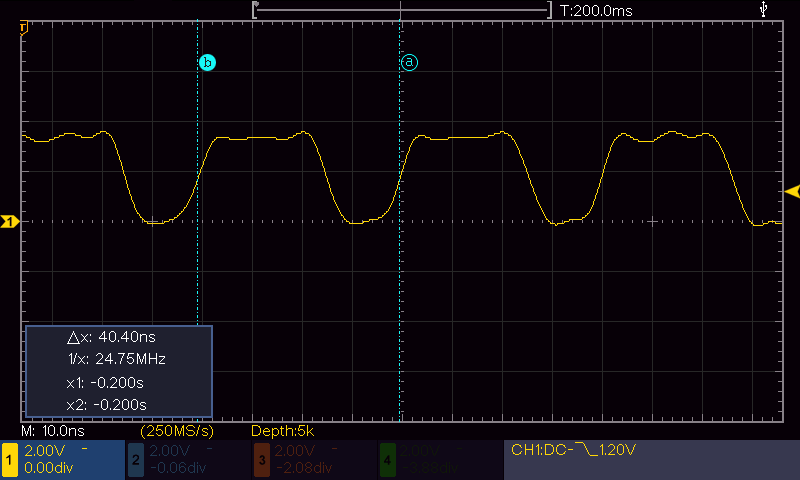Click the T:200.0ms horizontal position readout
800x480 pixels.
(x=597, y=10)
